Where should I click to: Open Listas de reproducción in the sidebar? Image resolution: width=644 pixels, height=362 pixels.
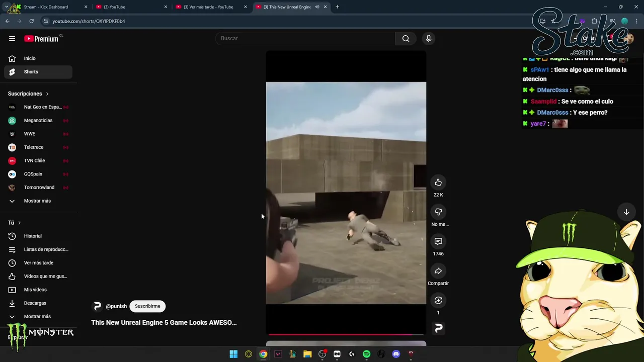[x=38, y=249]
